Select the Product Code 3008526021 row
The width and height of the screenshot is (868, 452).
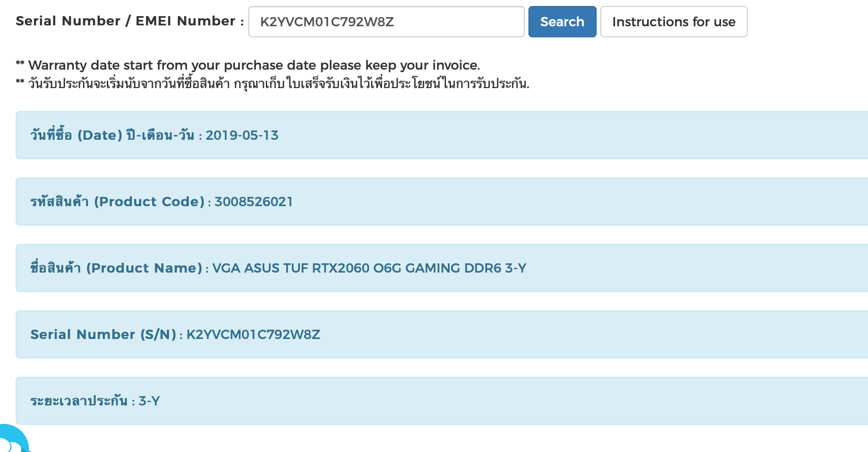[x=442, y=202]
